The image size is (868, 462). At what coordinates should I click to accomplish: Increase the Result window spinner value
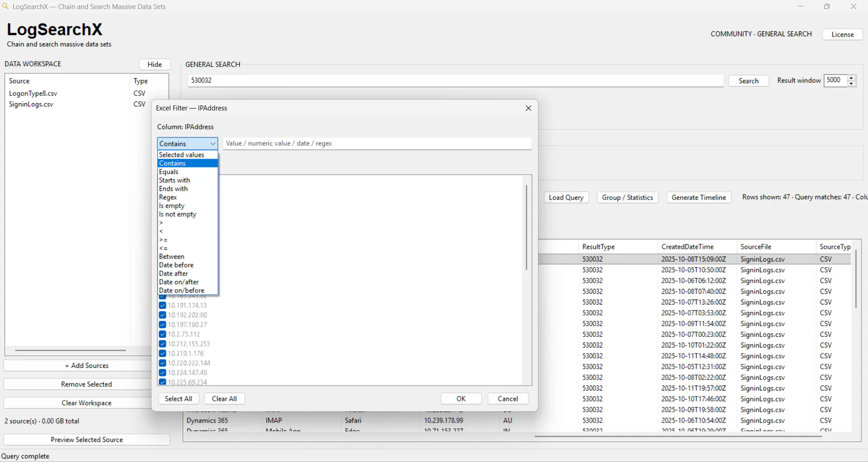click(851, 78)
